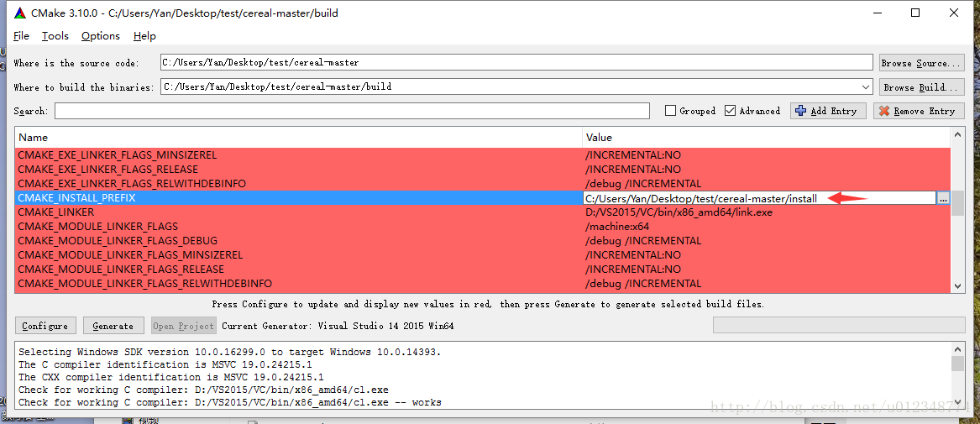Click the 'C compiler identification' log line
Screen dimensions: 980x424
click(165, 364)
